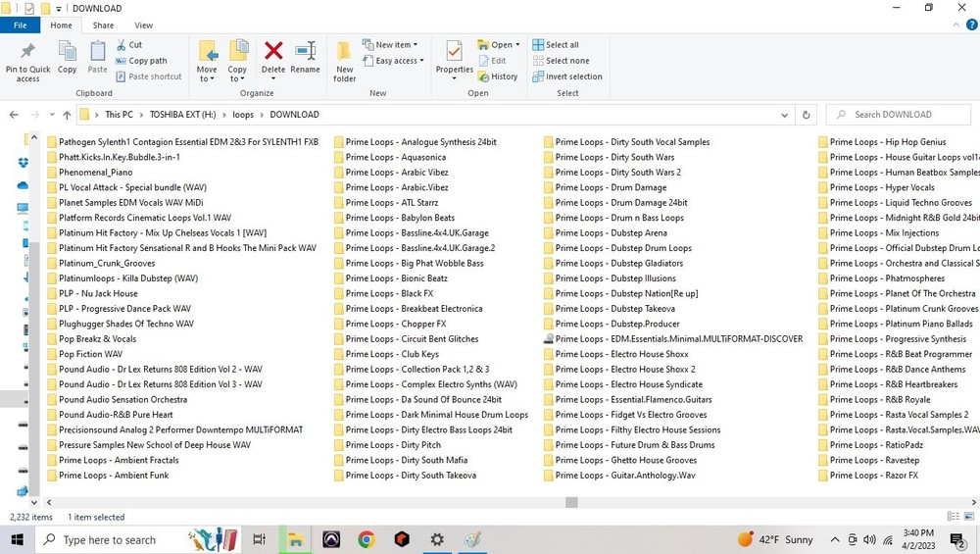
Task: Create a New folder
Action: pyautogui.click(x=344, y=61)
